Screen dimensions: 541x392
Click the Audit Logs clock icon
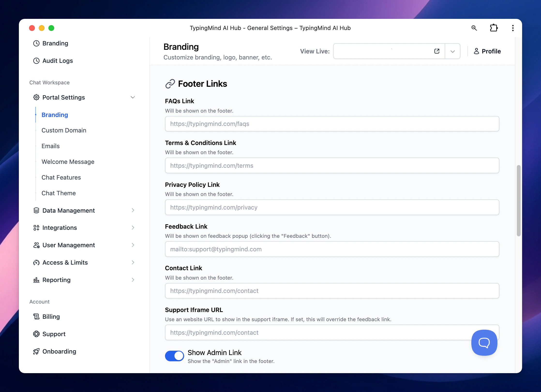coord(36,61)
